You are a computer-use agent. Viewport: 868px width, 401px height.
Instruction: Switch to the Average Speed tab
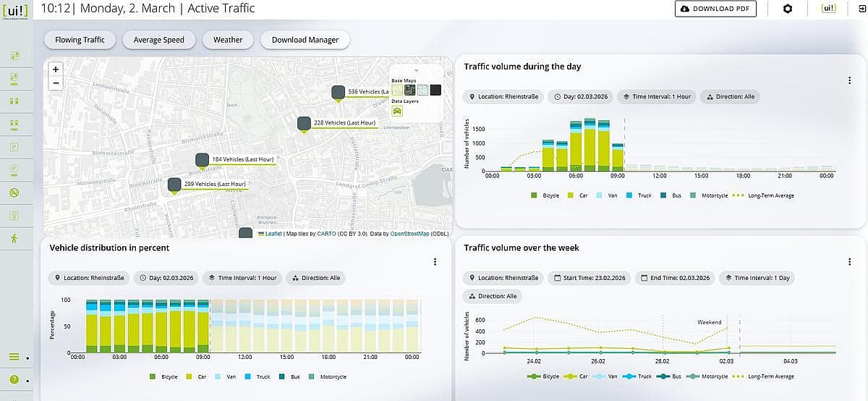pos(158,40)
